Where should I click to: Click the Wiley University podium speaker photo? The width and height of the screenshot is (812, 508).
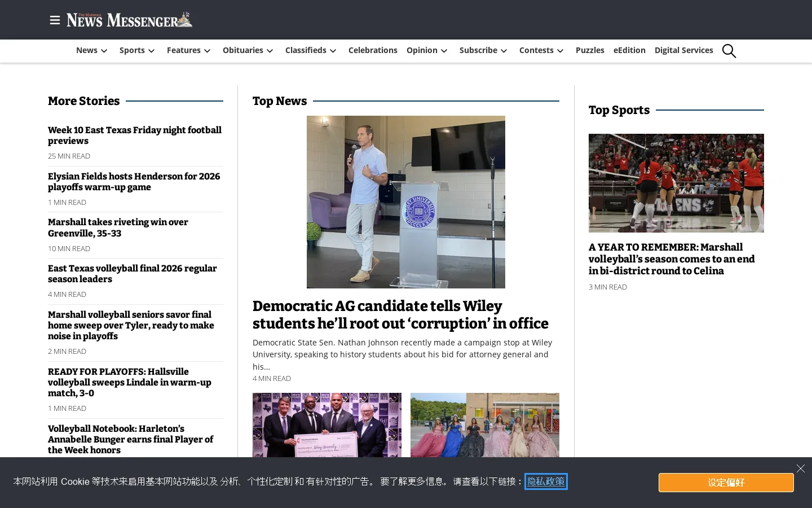(x=406, y=202)
